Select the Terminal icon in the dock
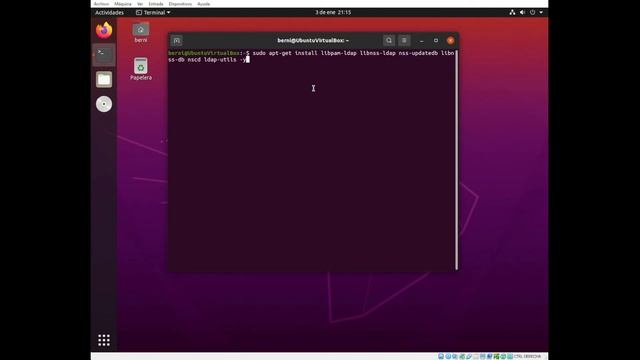This screenshot has width=640, height=360. pos(104,55)
